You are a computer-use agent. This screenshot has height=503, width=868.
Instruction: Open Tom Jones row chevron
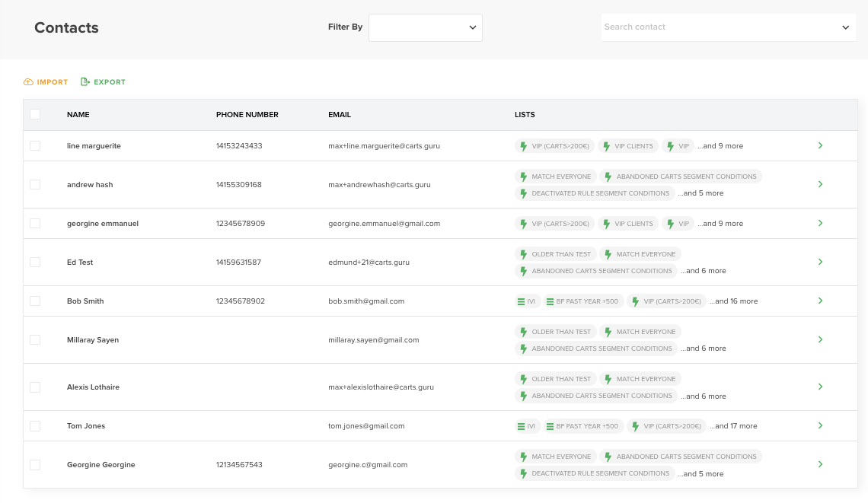[x=820, y=425]
